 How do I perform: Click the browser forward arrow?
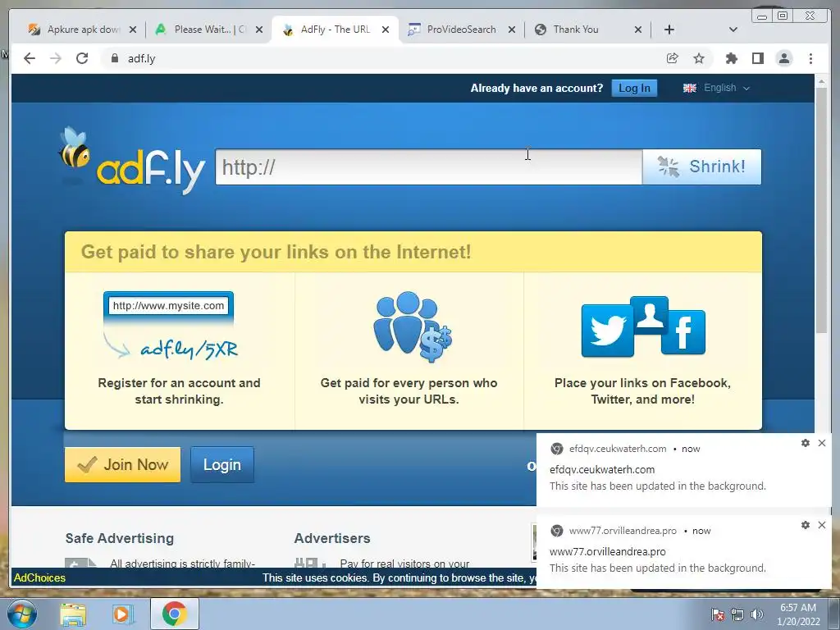pyautogui.click(x=56, y=58)
